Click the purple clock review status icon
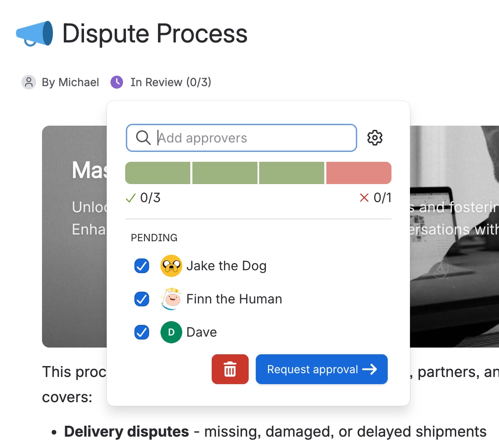 click(117, 82)
